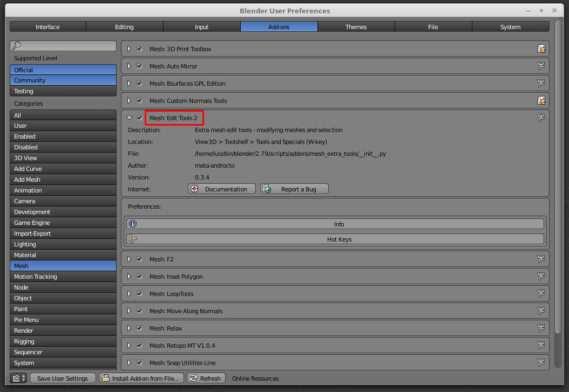Switch to the Editing tab
Image resolution: width=569 pixels, height=392 pixels.
[125, 27]
